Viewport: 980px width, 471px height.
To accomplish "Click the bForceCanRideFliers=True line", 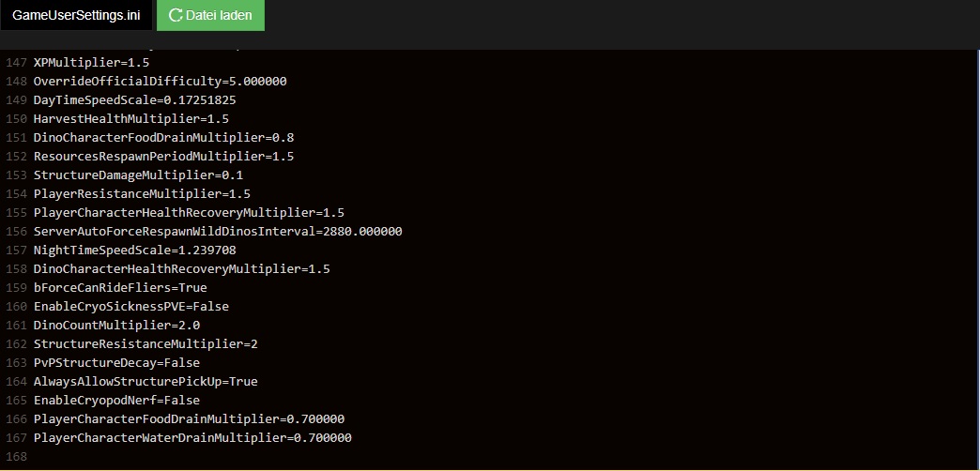I will (x=120, y=287).
